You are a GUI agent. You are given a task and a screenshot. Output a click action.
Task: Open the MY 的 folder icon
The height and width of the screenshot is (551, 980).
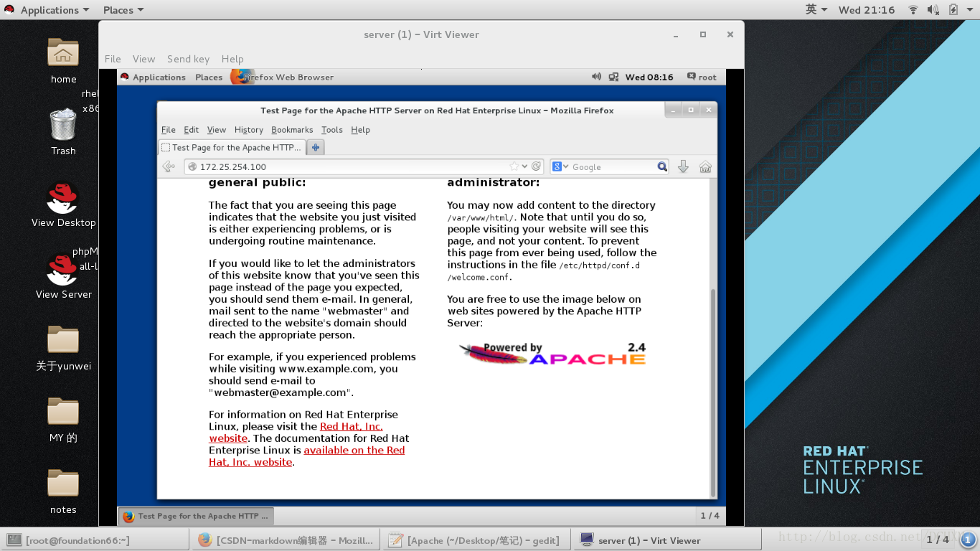tap(63, 411)
